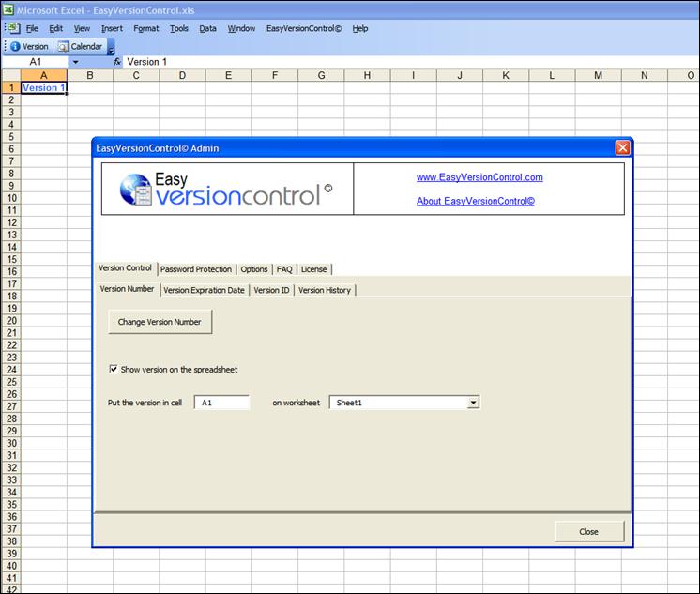Open the Data menu

(207, 28)
